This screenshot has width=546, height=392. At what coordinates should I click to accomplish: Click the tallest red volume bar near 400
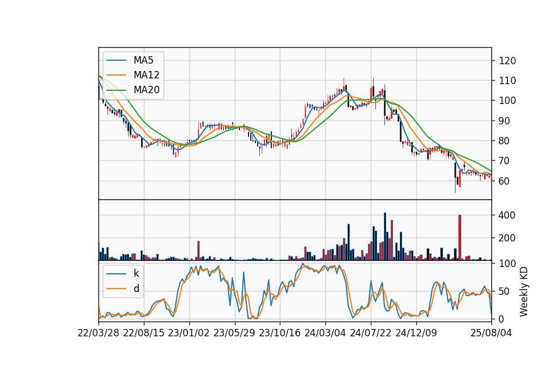pos(460,237)
